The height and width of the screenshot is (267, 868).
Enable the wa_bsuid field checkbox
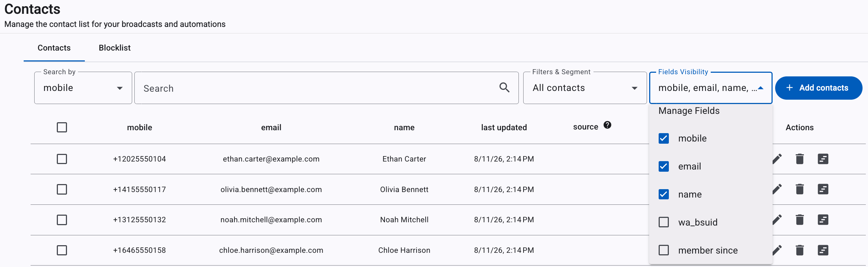pyautogui.click(x=664, y=222)
